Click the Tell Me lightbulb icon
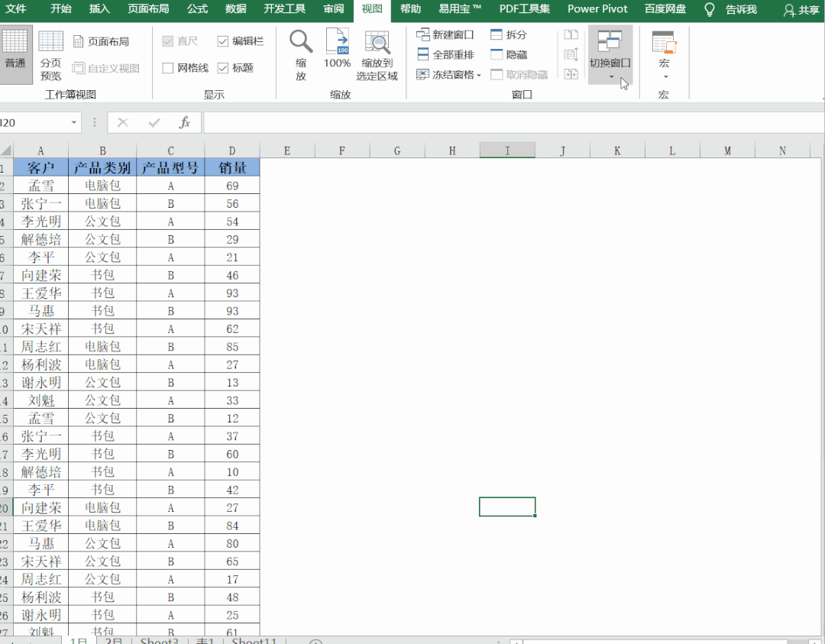The height and width of the screenshot is (644, 825). (x=709, y=9)
